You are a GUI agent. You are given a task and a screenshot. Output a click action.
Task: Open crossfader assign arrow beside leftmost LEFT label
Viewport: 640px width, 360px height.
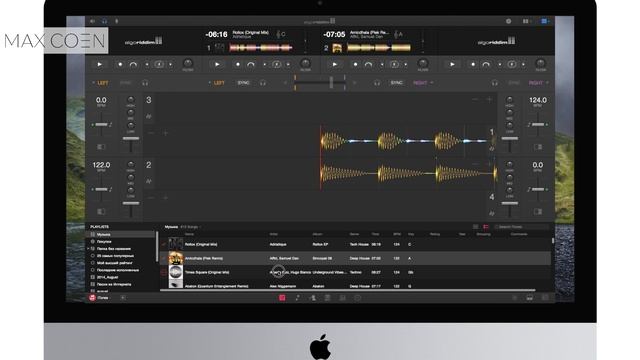pyautogui.click(x=93, y=83)
